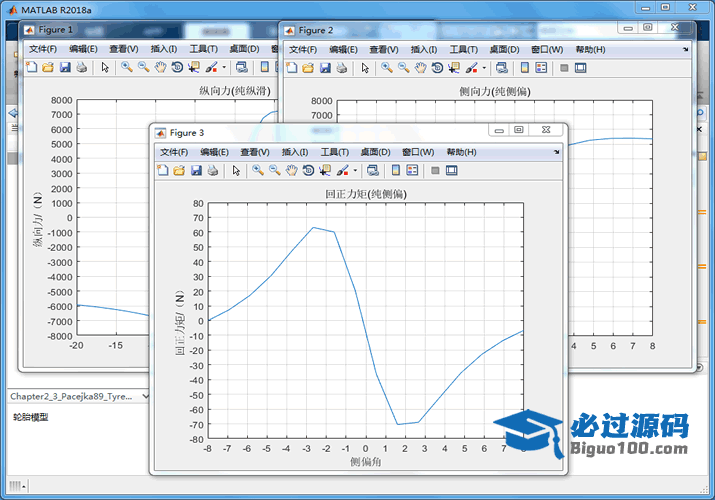
Task: Click the Print Figure icon in Figure 3
Action: coord(212,171)
